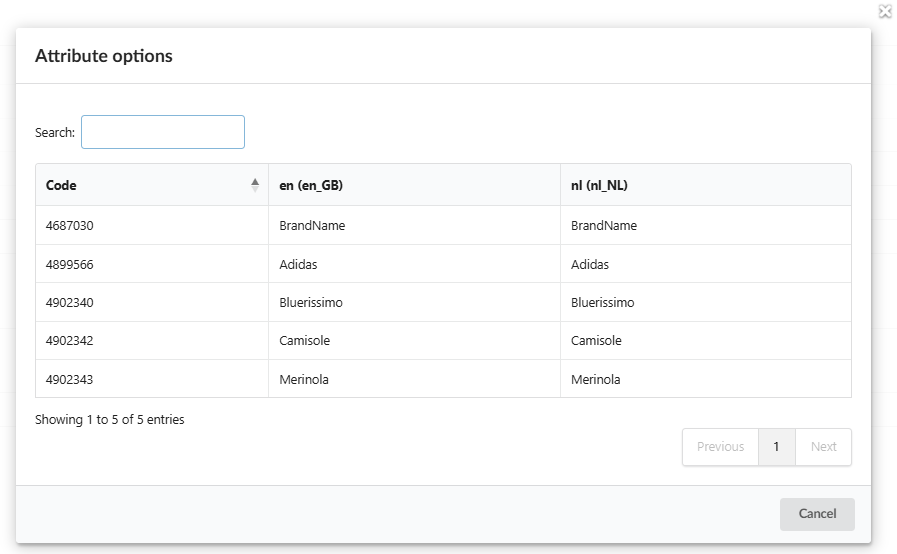897x554 pixels.
Task: Close the Attribute options dialog with X icon
Action: [884, 12]
